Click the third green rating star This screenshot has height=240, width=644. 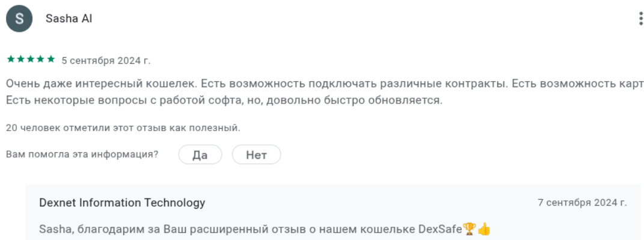pos(31,59)
